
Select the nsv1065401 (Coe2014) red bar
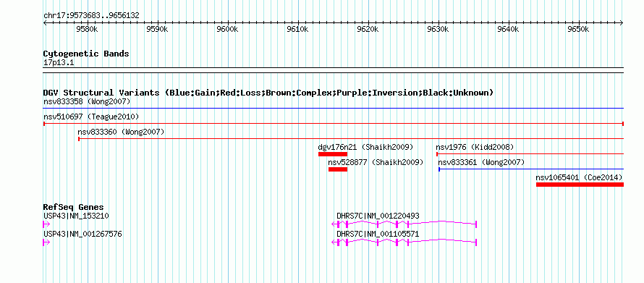click(x=580, y=185)
